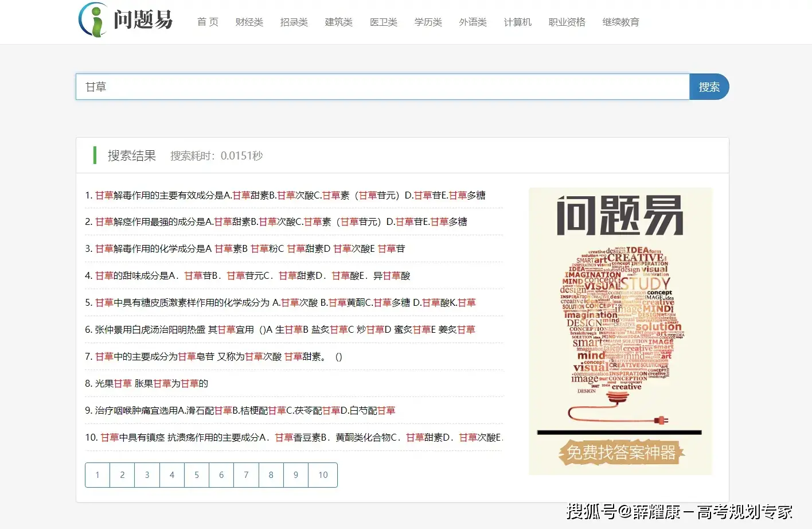Image resolution: width=812 pixels, height=529 pixels.
Task: Click the 问题易 logo icon
Action: tap(92, 19)
